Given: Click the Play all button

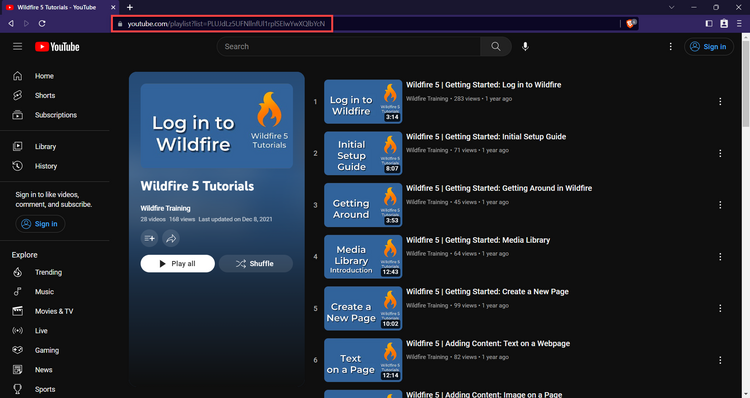Looking at the screenshot, I should point(177,264).
